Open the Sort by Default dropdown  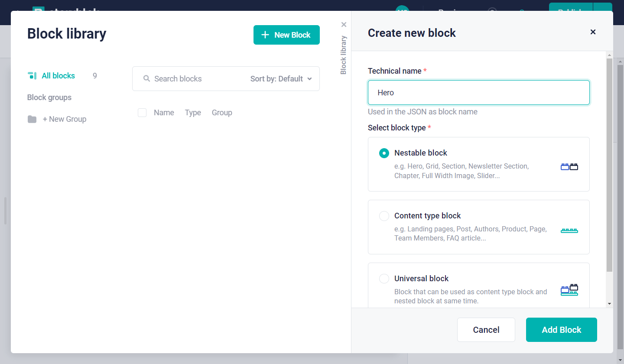tap(281, 79)
